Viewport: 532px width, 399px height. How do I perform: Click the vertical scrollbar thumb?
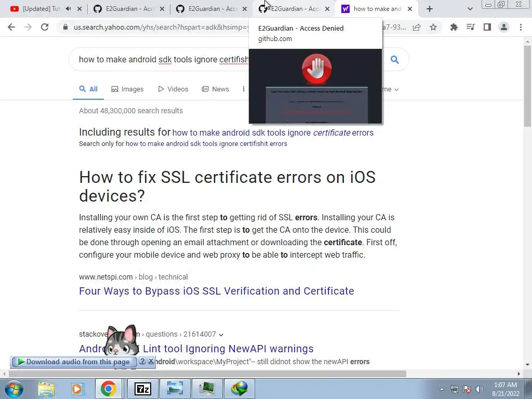point(527,86)
